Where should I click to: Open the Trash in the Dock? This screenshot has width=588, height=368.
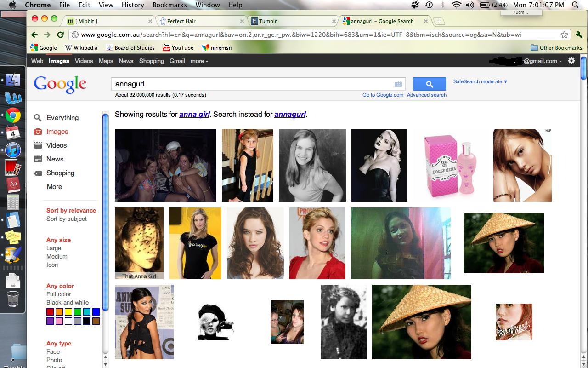point(13,299)
